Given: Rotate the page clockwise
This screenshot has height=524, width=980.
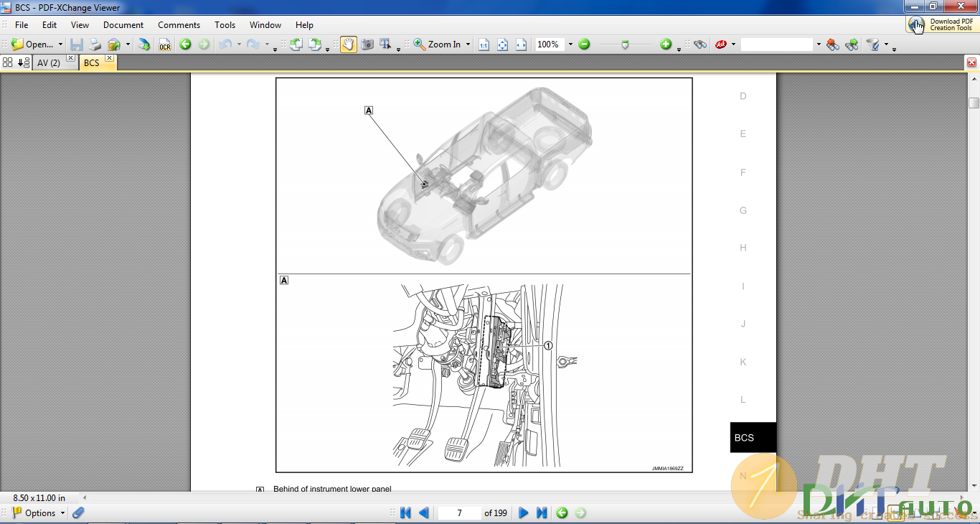Looking at the screenshot, I should (315, 45).
